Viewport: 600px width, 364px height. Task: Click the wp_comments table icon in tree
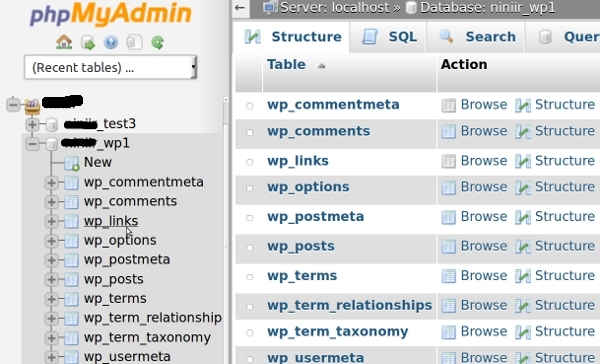71,202
